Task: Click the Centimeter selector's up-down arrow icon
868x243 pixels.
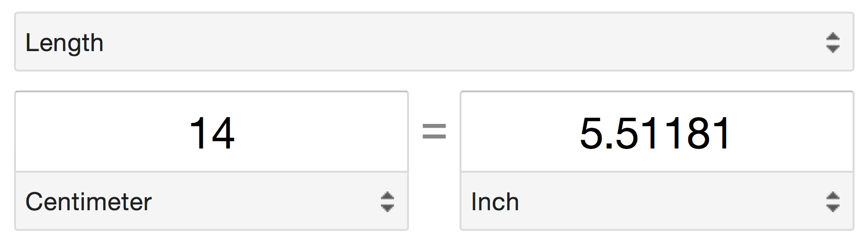Action: (x=387, y=202)
